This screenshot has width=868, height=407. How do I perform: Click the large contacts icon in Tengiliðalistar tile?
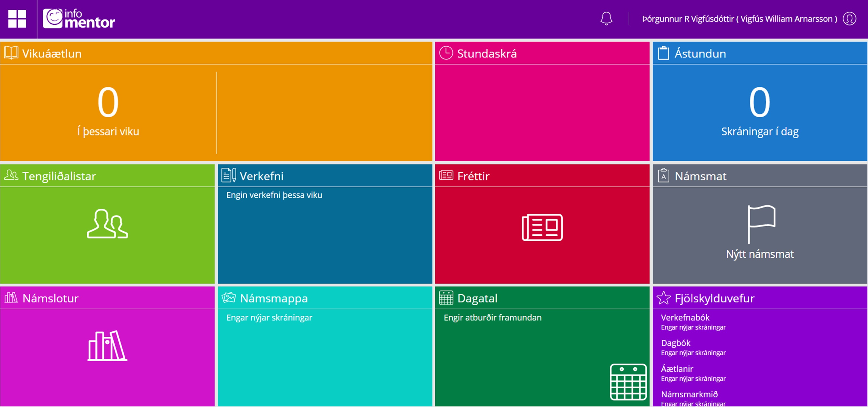point(107,224)
